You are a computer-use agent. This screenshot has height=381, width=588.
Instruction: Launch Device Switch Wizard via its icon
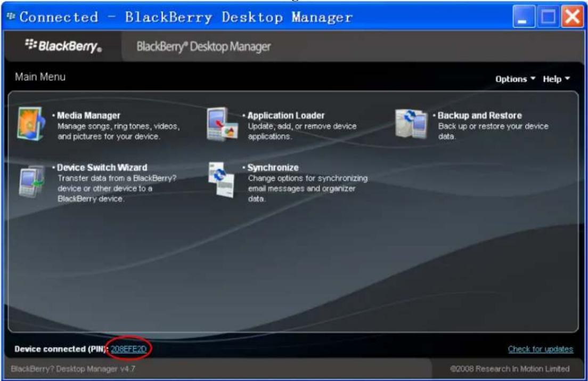(x=31, y=182)
